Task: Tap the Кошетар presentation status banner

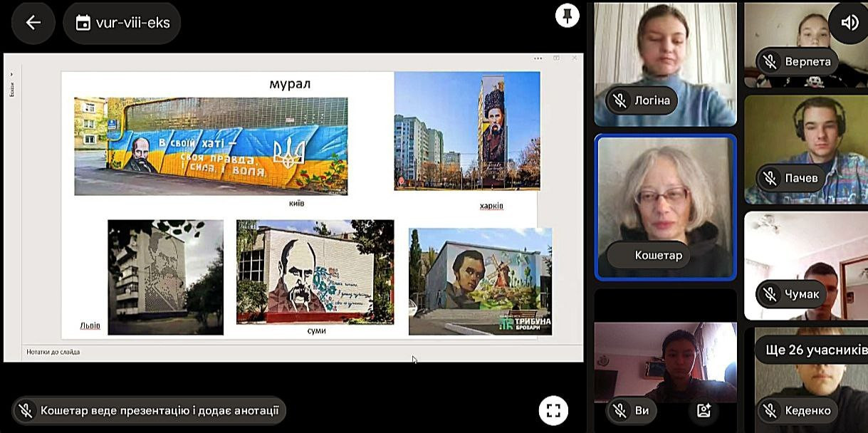Action: pyautogui.click(x=151, y=410)
